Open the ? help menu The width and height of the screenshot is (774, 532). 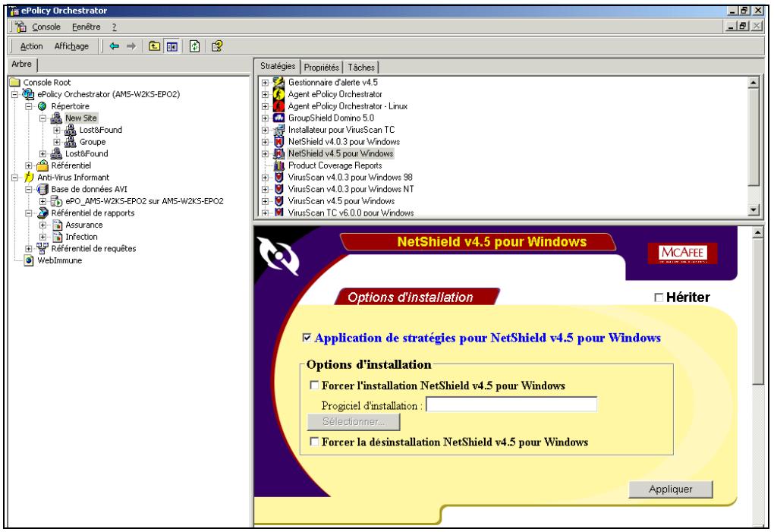pos(114,27)
